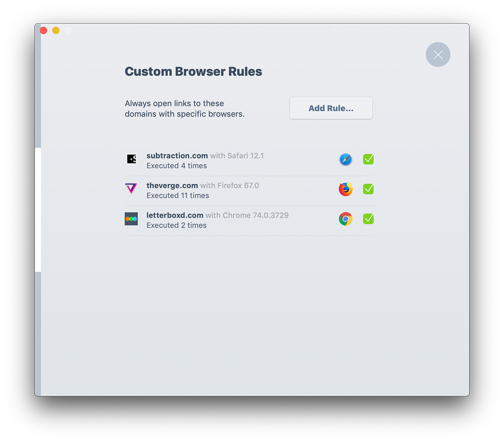Screen dimensions: 504x442
Task: Minimize the window with yellow button
Action: coord(56,30)
